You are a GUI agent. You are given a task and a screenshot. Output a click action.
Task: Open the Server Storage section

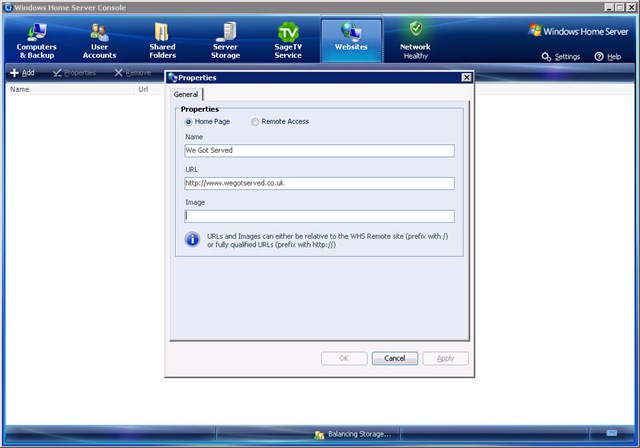[x=225, y=40]
